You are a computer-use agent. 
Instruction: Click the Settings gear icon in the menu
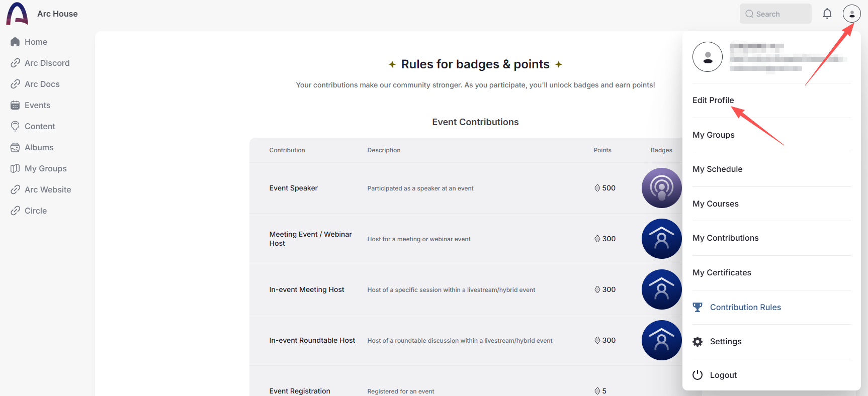pos(698,341)
